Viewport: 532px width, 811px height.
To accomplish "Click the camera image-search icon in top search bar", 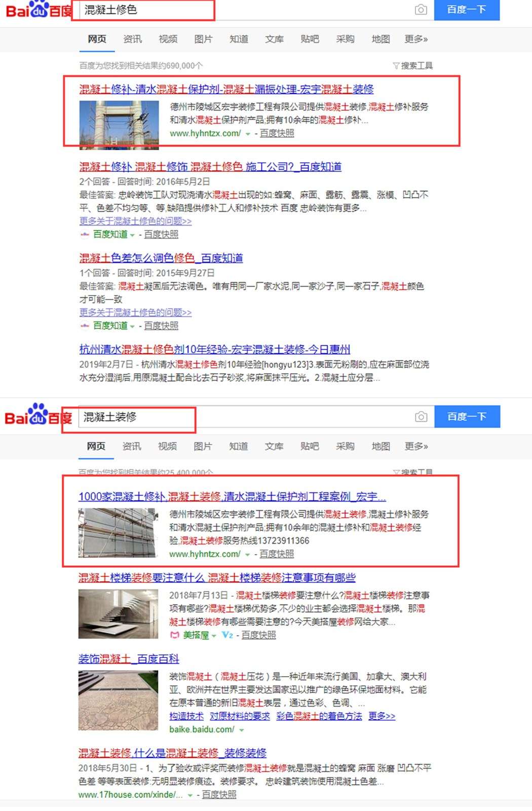I will [421, 10].
